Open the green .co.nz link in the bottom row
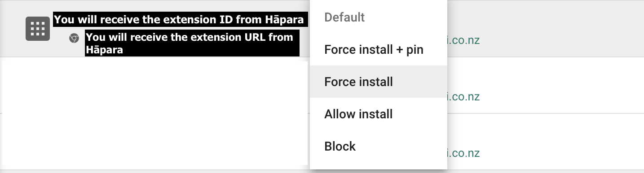644x173 pixels. [463, 153]
